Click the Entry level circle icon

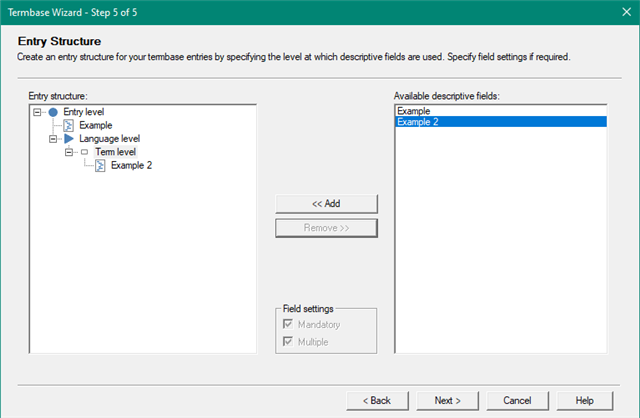[53, 112]
